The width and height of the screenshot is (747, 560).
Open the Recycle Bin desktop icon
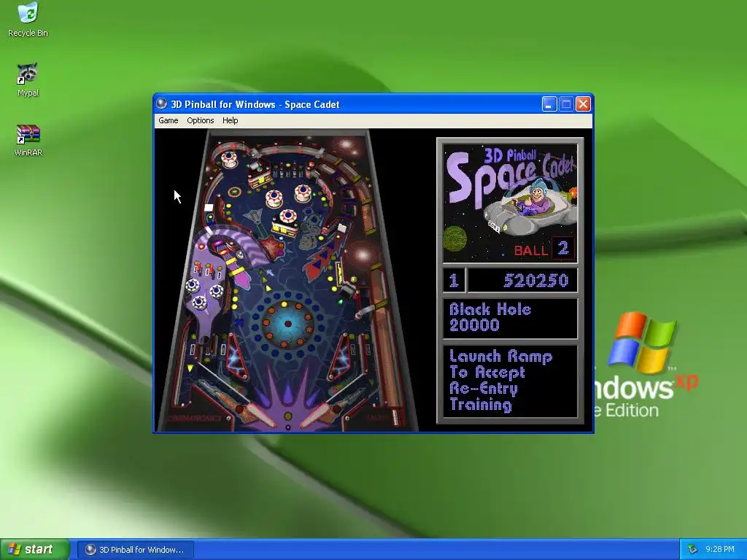28,20
